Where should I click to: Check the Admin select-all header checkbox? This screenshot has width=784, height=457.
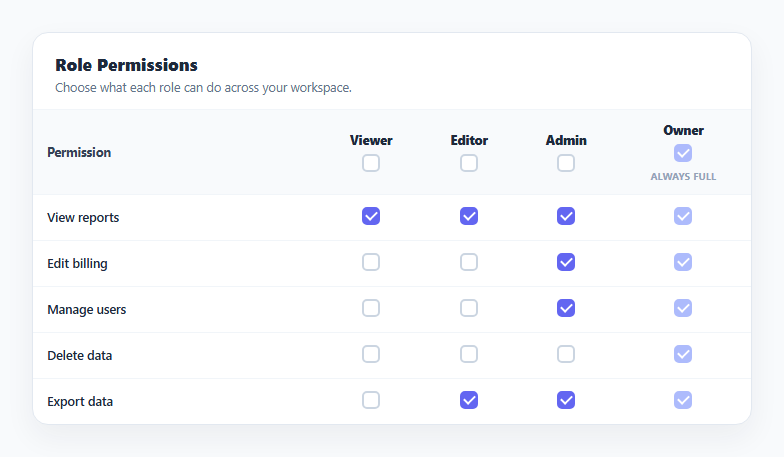[566, 163]
